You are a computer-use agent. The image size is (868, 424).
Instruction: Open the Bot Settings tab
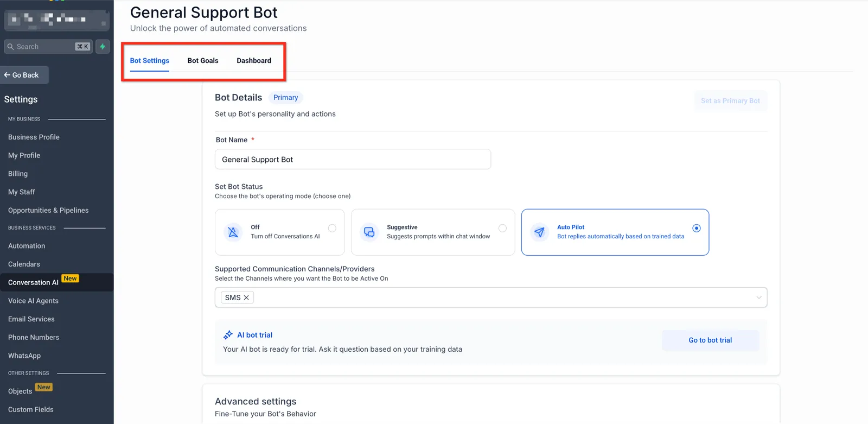[150, 61]
